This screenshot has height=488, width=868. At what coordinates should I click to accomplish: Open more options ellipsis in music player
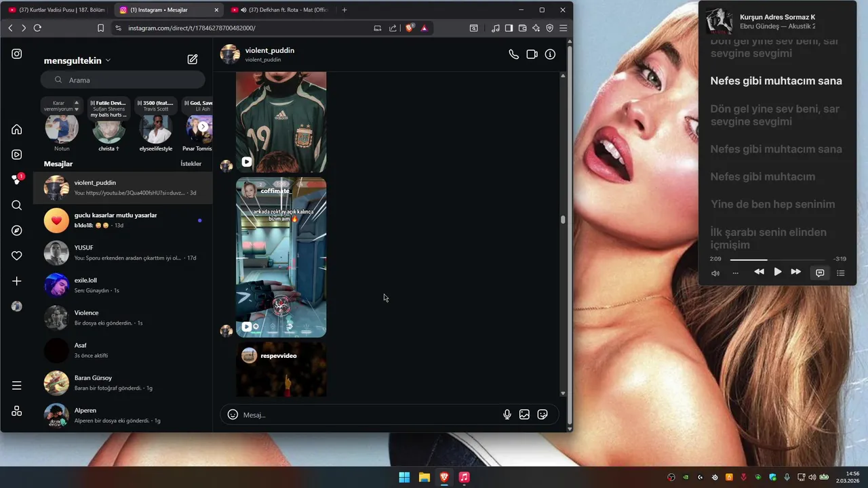735,273
